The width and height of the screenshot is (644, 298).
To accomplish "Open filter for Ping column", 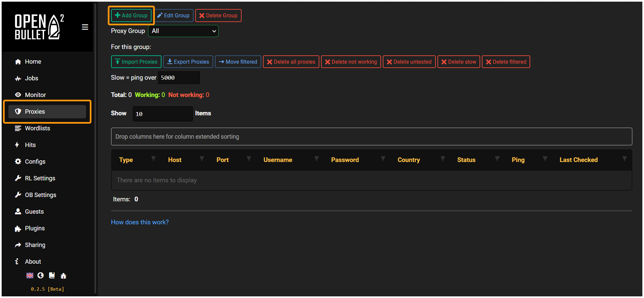I will (x=545, y=159).
